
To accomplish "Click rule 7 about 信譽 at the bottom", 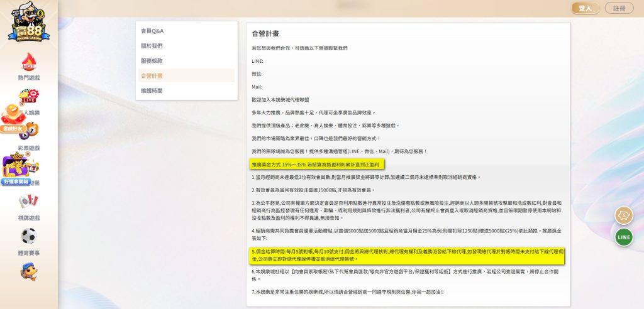I will 347,292.
